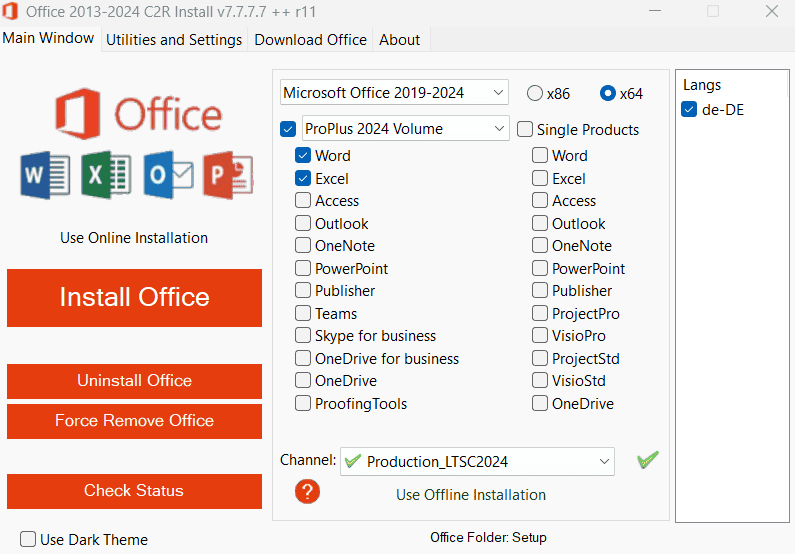This screenshot has width=795, height=554.
Task: Click the Outlook application icon in banner
Action: pyautogui.click(x=168, y=175)
